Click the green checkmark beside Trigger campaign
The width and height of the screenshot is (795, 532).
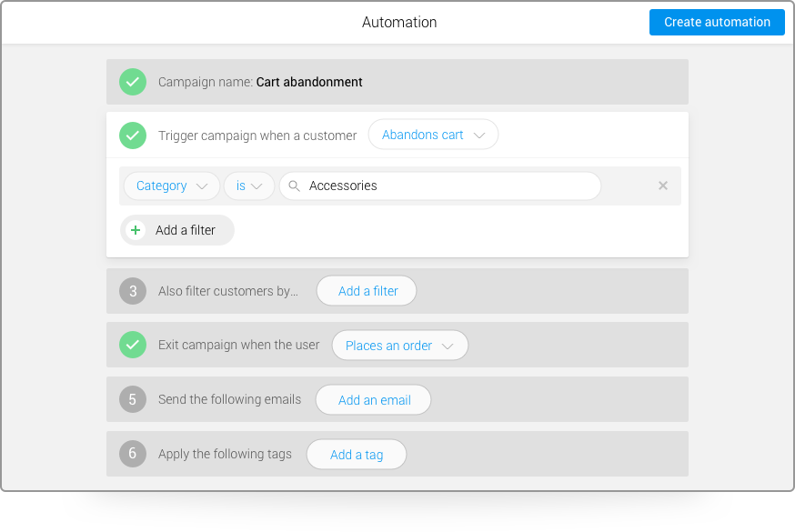133,136
